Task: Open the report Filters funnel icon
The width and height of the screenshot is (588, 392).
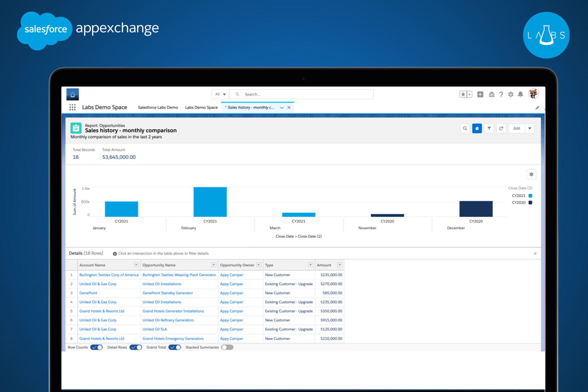Action: pyautogui.click(x=489, y=128)
